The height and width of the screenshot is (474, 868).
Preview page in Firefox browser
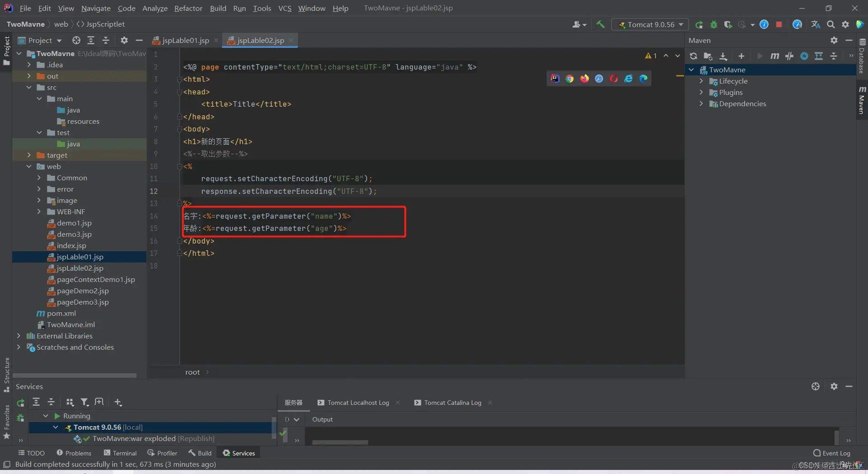coord(585,79)
